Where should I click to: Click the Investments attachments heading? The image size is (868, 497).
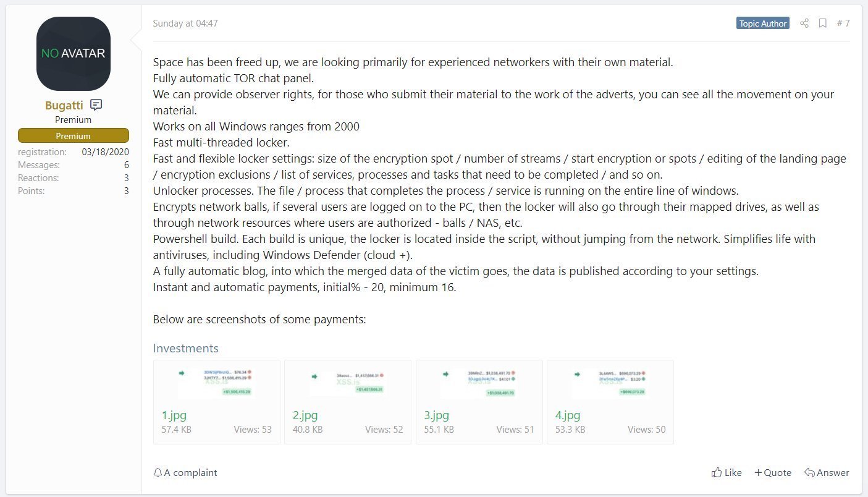[x=186, y=348]
